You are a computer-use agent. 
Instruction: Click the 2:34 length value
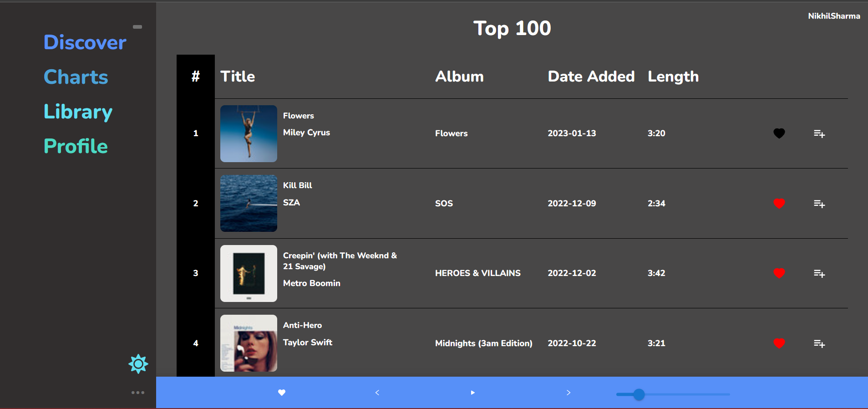656,204
